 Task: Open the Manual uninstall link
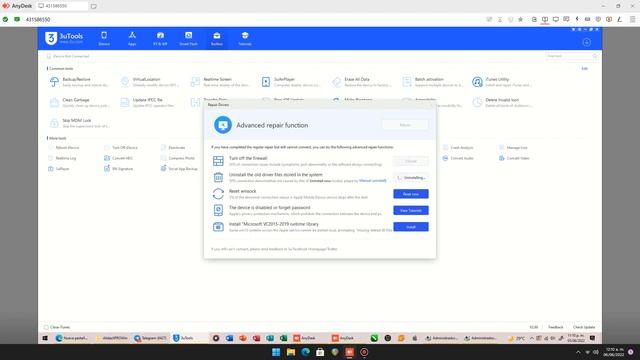coord(373,181)
